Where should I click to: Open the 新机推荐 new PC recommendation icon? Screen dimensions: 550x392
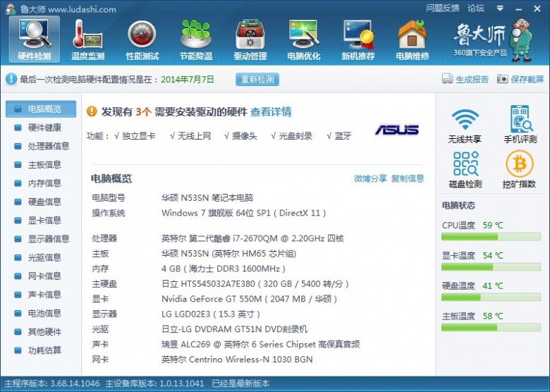coord(358,39)
